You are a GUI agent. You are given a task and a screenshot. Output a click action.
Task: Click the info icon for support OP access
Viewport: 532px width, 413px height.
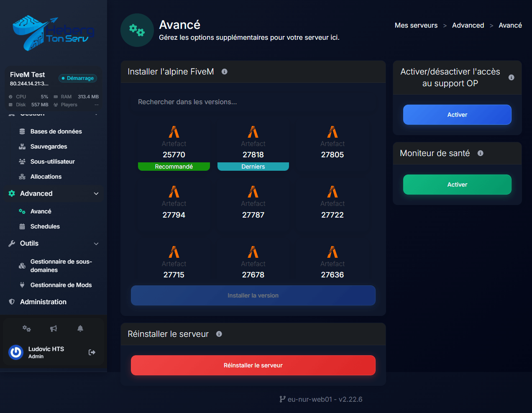[x=512, y=77]
